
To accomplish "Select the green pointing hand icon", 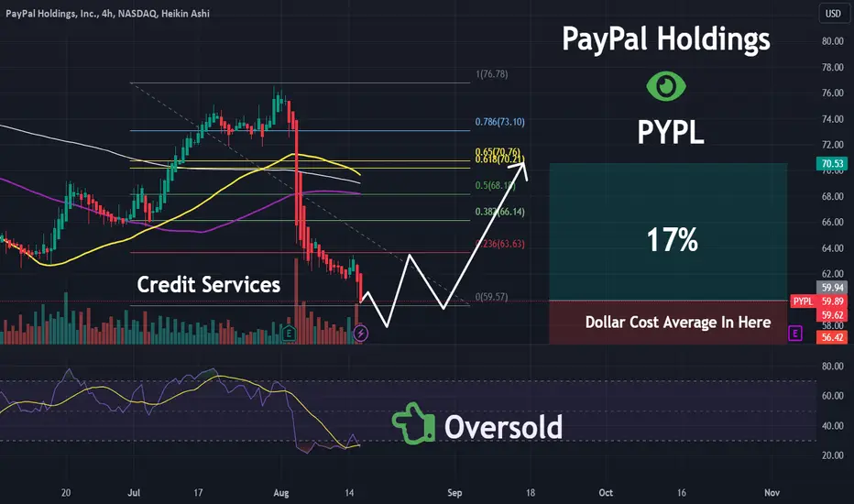I will pos(413,423).
